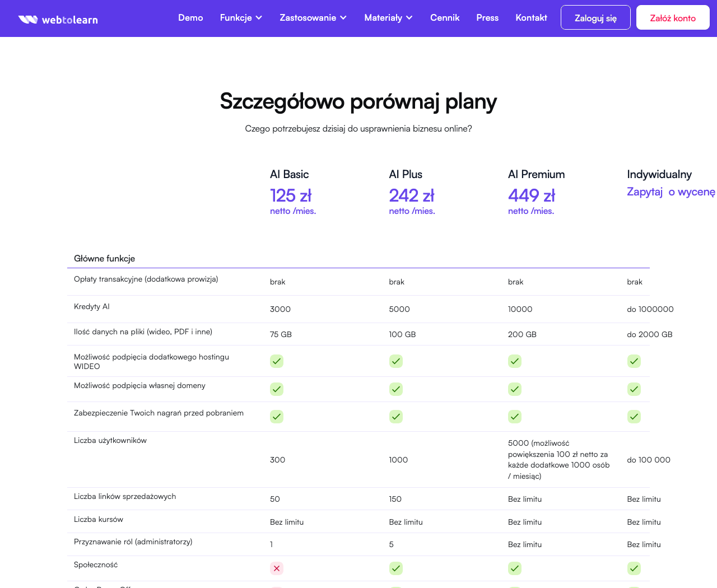The height and width of the screenshot is (588, 717).
Task: Select the AI Basic plan heading
Action: tap(289, 174)
